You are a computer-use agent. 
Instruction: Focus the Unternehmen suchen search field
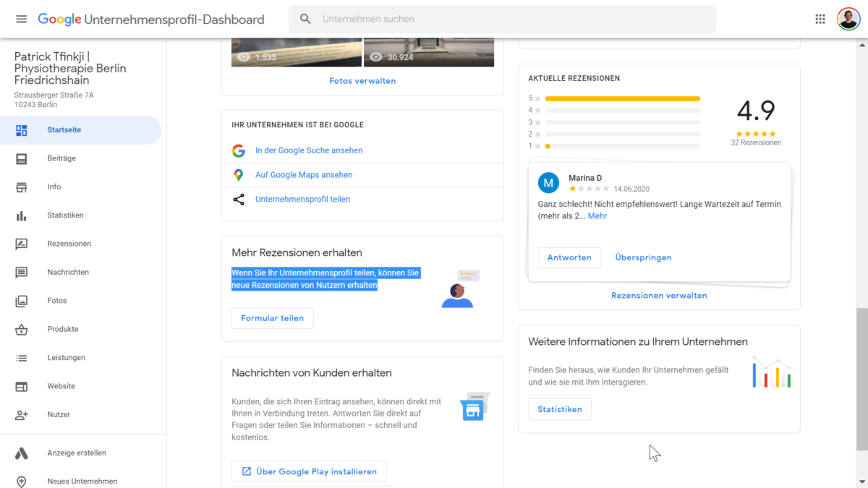tap(502, 19)
